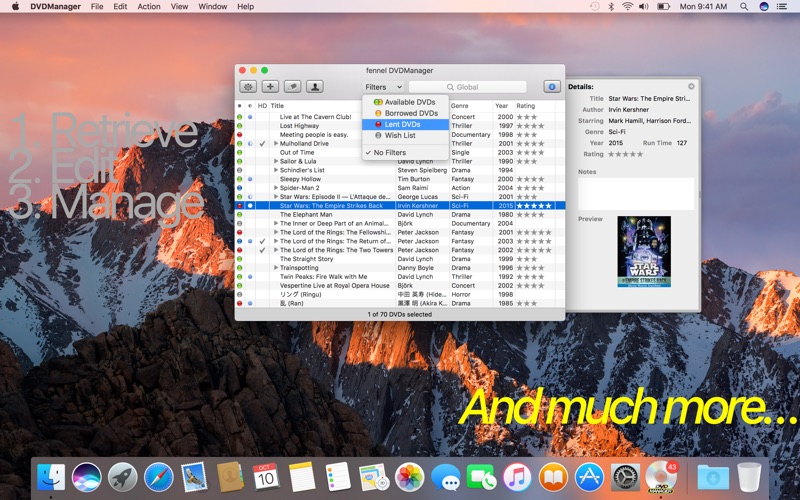800x500 pixels.
Task: Open the Action menu
Action: click(148, 7)
